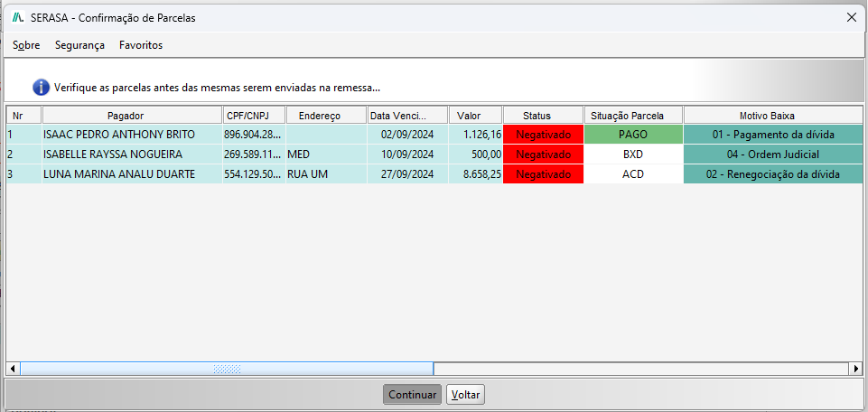
Task: Click 01 - Pagamento da dívida cell
Action: 773,135
